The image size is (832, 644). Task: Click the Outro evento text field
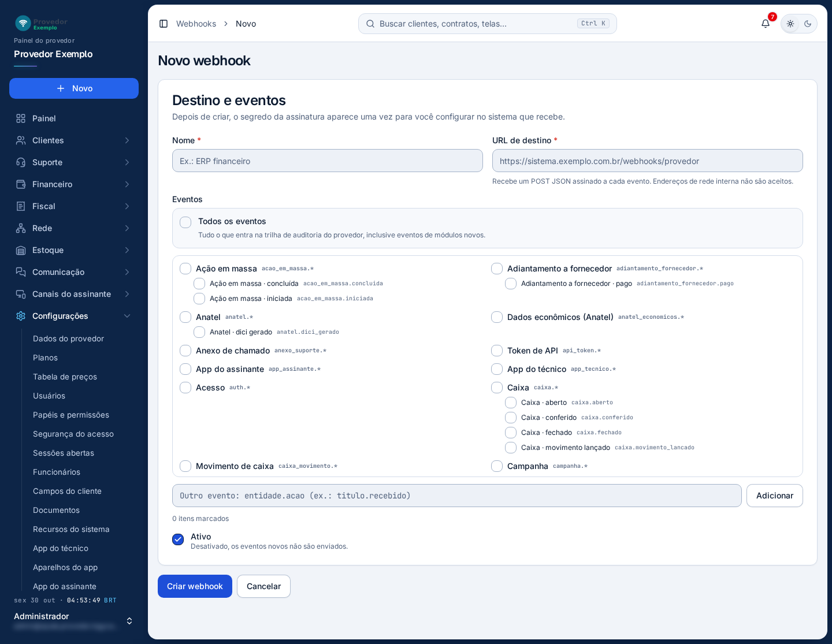coord(457,496)
